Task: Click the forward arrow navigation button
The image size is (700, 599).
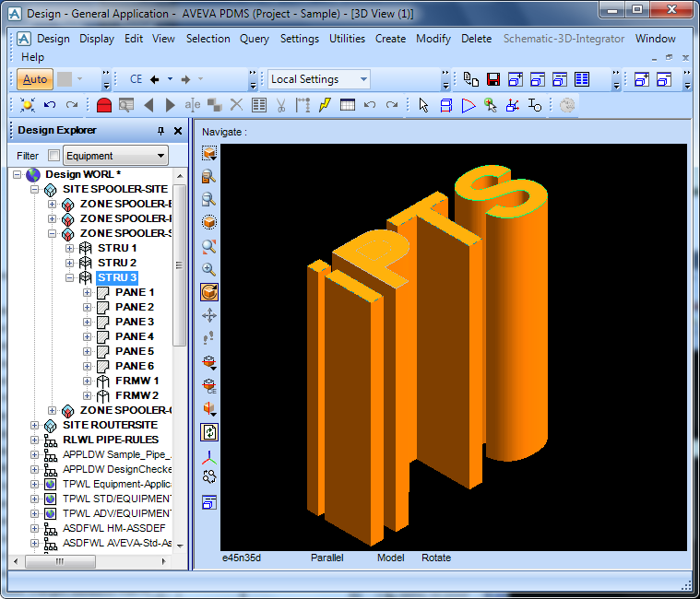Action: pos(185,79)
